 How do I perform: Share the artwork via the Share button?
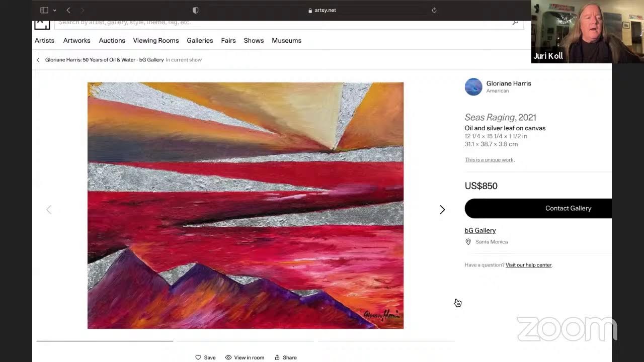click(x=286, y=357)
